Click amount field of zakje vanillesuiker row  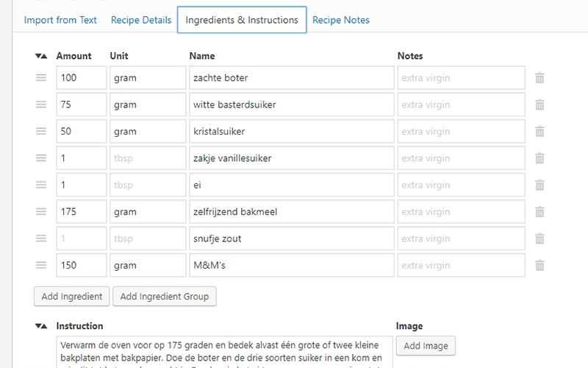point(82,158)
